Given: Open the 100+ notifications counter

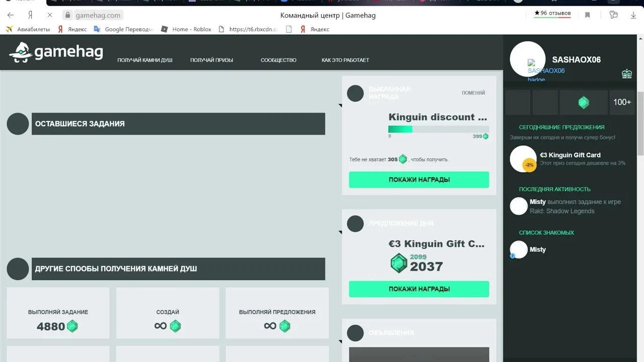Looking at the screenshot, I should point(622,103).
